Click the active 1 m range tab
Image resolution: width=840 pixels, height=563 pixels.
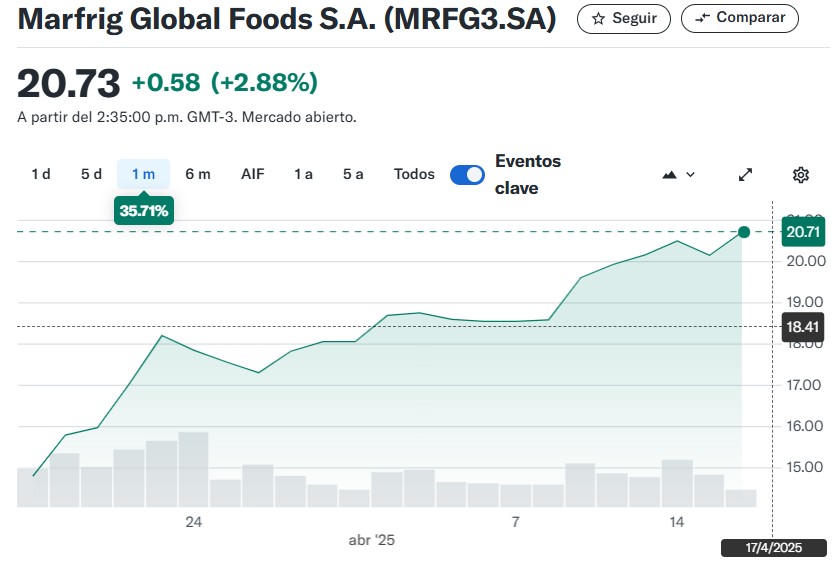[143, 174]
